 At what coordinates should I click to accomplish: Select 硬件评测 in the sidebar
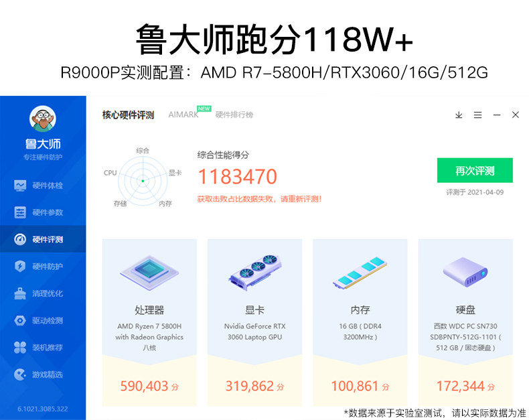pyautogui.click(x=43, y=239)
